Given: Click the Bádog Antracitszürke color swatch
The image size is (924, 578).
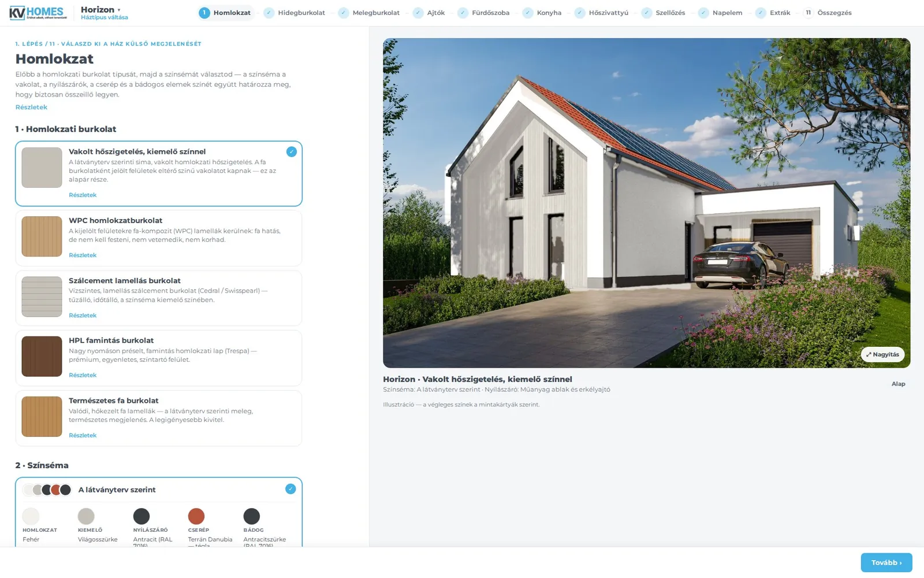Looking at the screenshot, I should pos(252,516).
